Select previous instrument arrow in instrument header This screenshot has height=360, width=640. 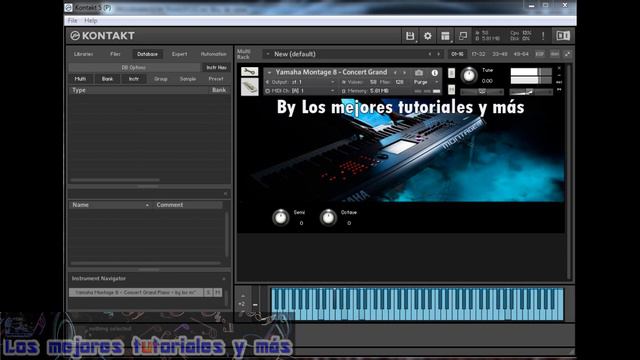(x=395, y=73)
